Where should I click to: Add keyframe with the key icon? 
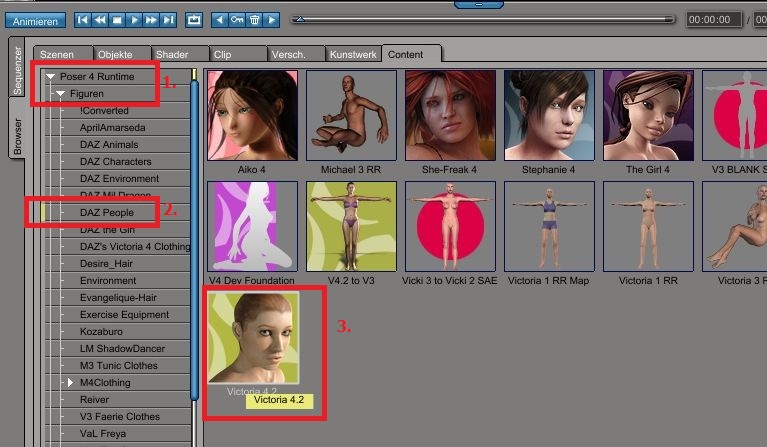pyautogui.click(x=237, y=20)
